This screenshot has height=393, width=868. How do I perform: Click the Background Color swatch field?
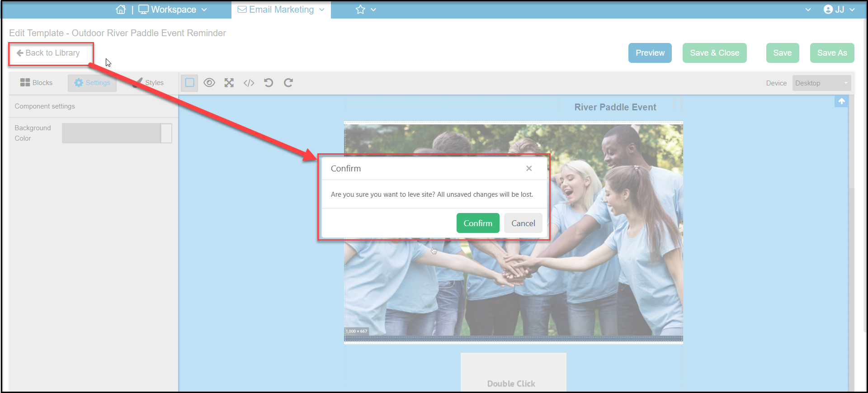tap(117, 133)
